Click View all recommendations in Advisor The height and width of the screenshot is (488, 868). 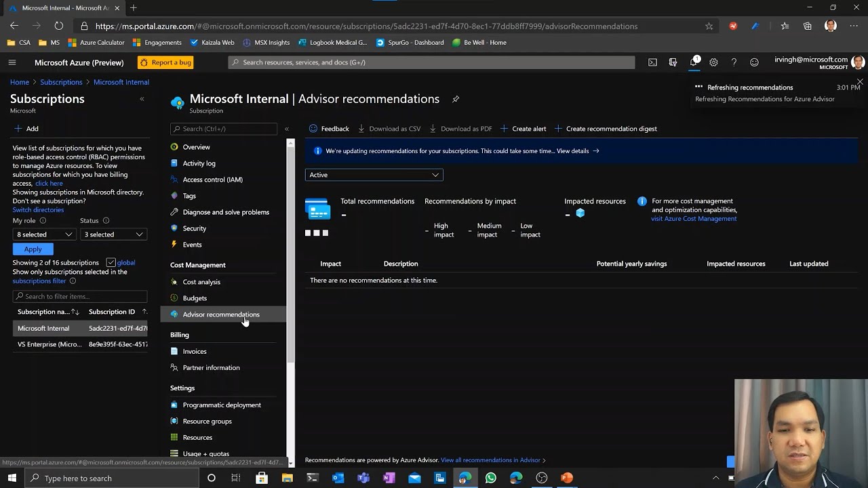click(493, 460)
